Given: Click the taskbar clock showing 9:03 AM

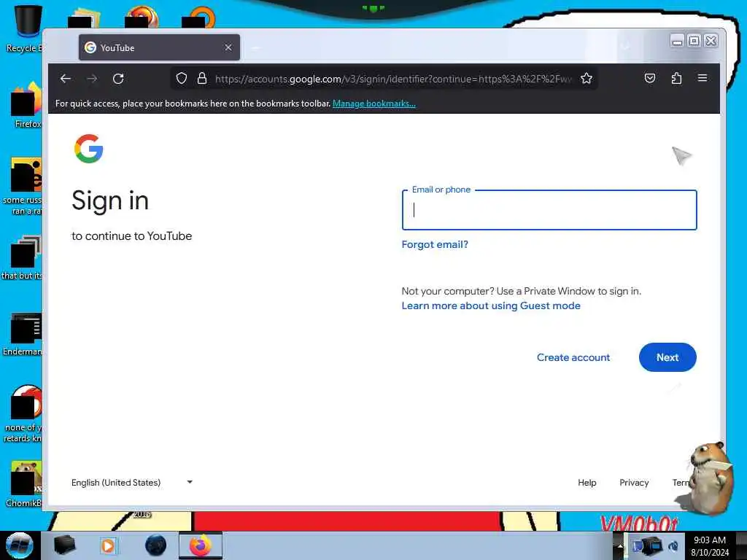Looking at the screenshot, I should pyautogui.click(x=710, y=546).
